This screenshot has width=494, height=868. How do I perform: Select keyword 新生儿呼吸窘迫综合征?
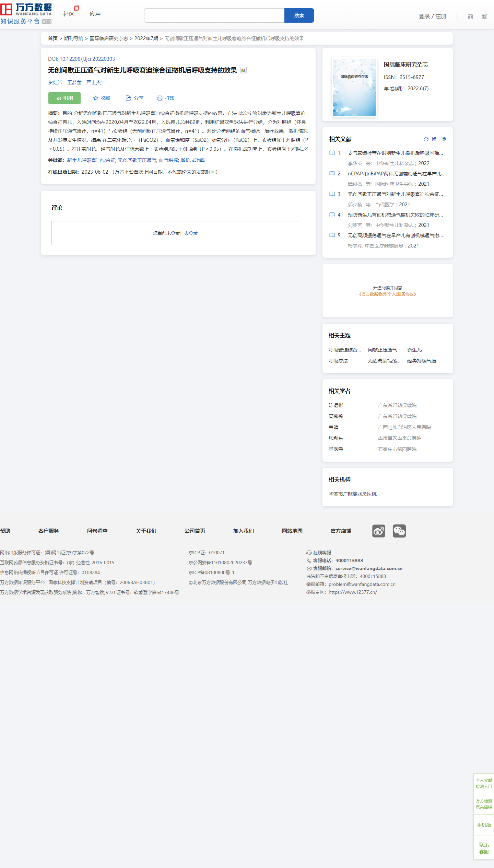pyautogui.click(x=91, y=160)
